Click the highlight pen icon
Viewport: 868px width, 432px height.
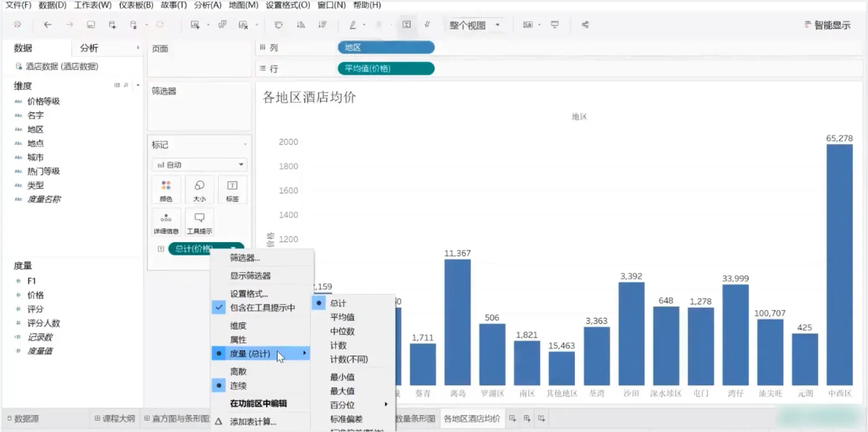pyautogui.click(x=353, y=25)
